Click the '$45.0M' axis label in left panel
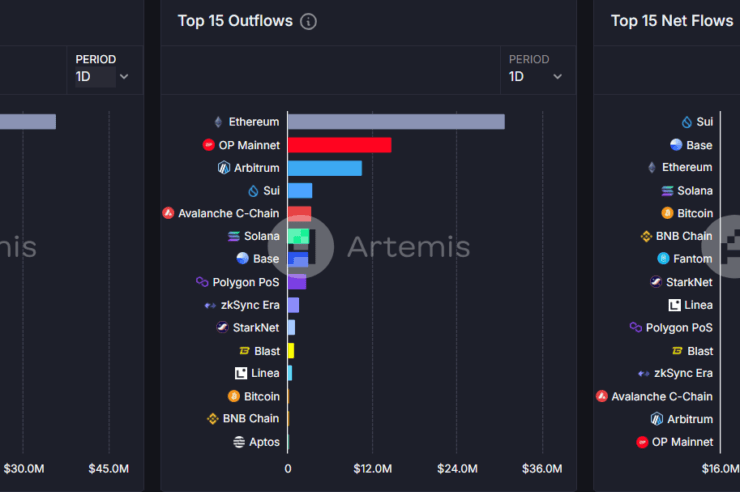The image size is (740, 492). tap(109, 468)
